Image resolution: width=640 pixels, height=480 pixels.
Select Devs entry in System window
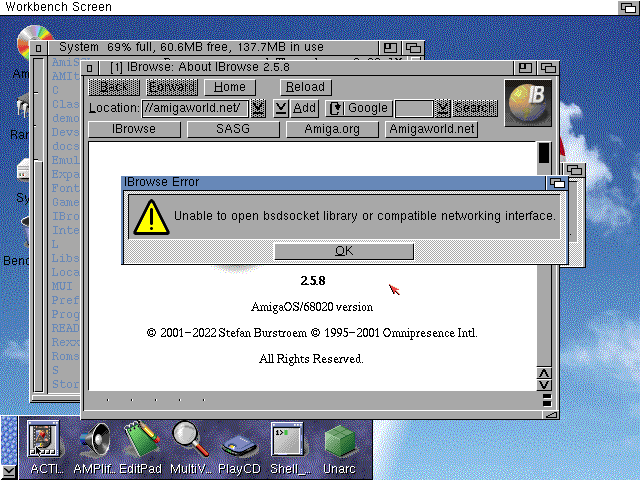65,132
